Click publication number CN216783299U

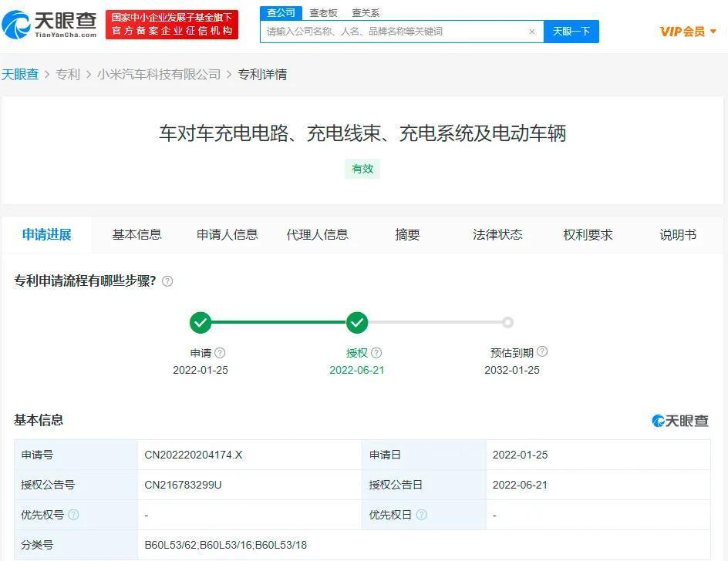[183, 485]
